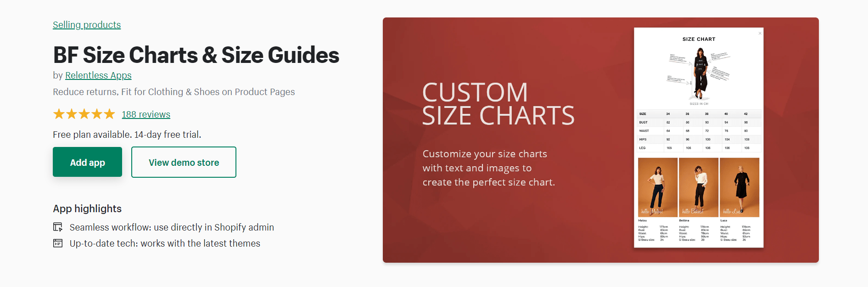Click the SIZE CHART title in preview
The image size is (868, 293).
point(699,39)
